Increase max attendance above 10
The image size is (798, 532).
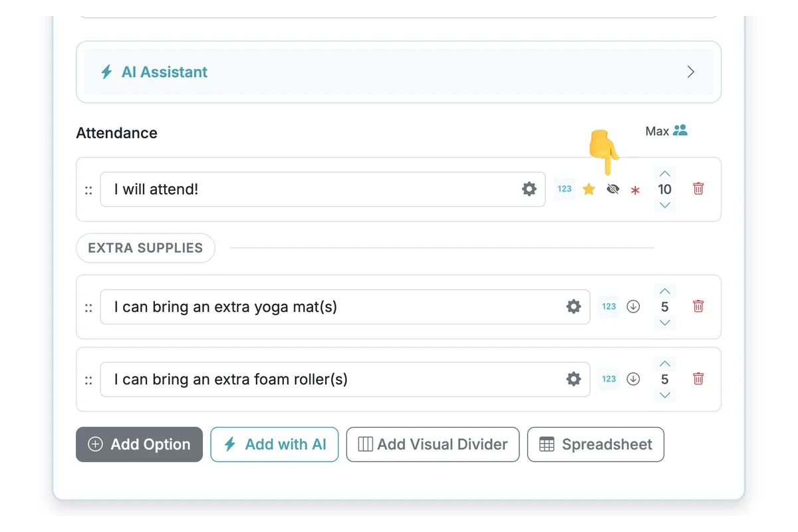[665, 174]
